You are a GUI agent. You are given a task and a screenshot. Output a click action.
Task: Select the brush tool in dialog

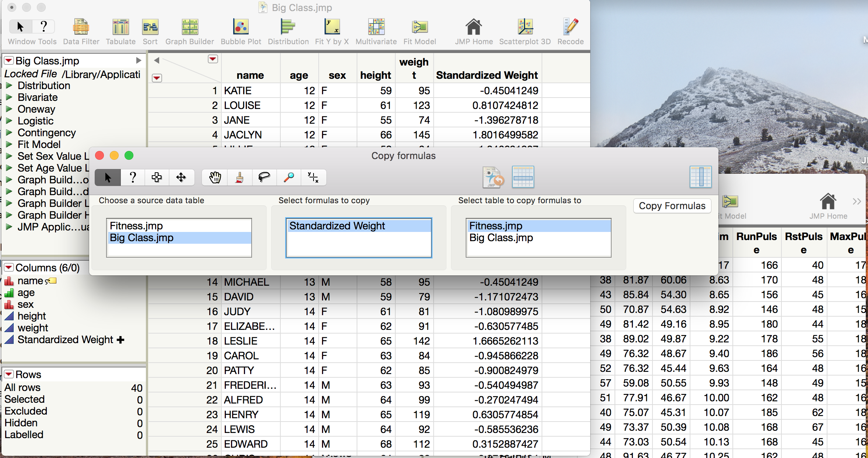[239, 177]
